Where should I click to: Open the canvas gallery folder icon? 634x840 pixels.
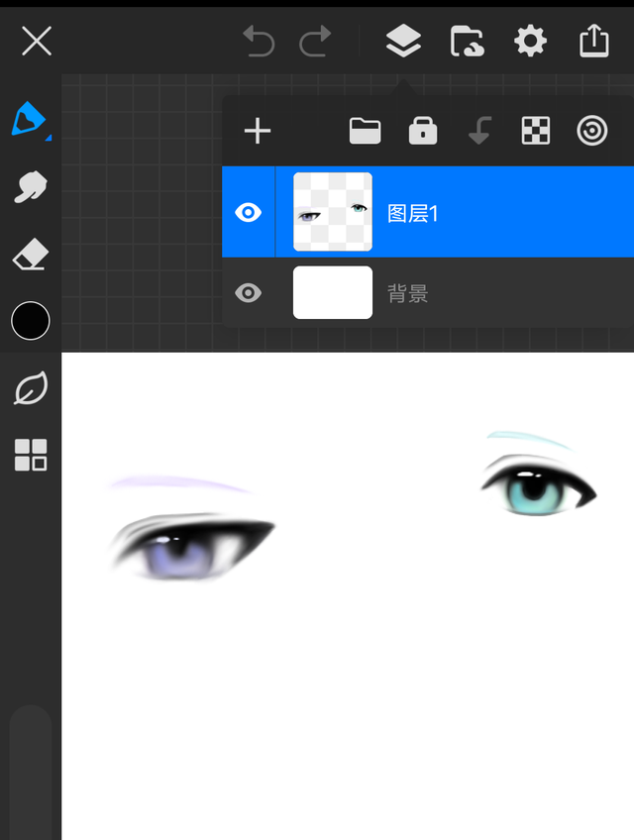(467, 42)
